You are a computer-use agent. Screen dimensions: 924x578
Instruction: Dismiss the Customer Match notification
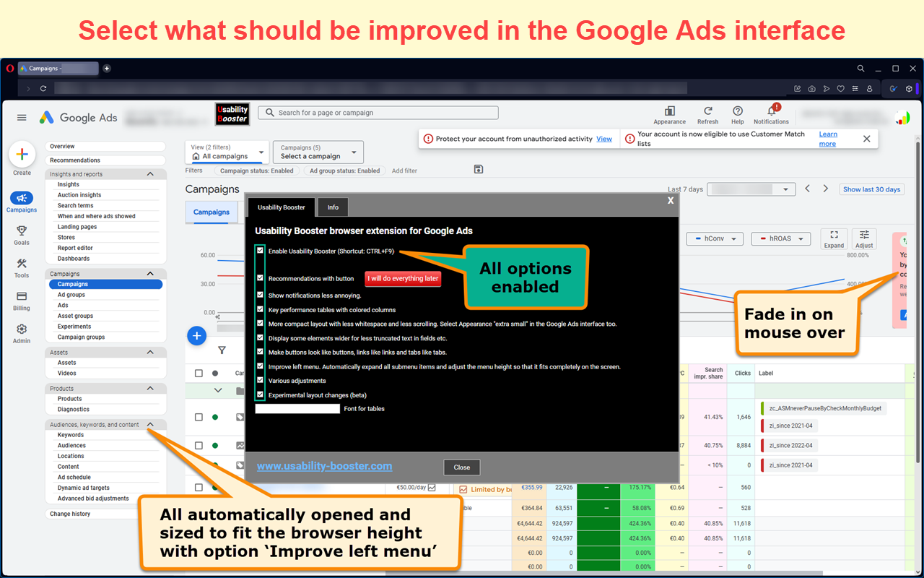(867, 139)
